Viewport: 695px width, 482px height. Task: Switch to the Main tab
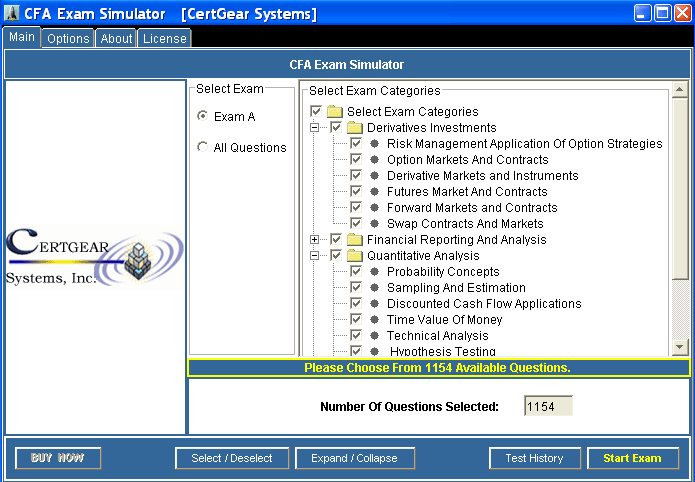(x=22, y=37)
